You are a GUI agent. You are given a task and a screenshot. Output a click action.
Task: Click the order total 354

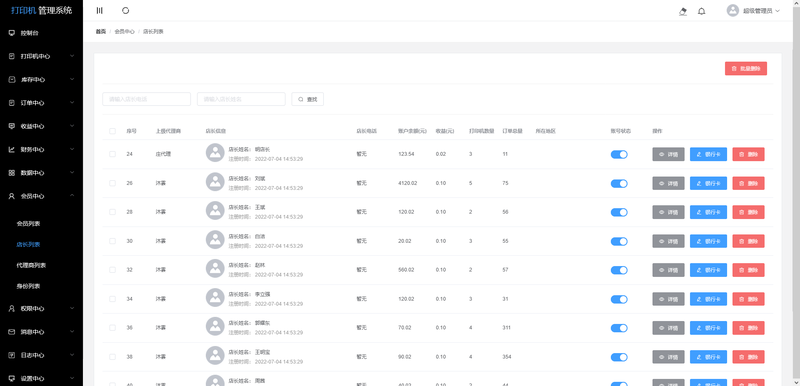(507, 356)
